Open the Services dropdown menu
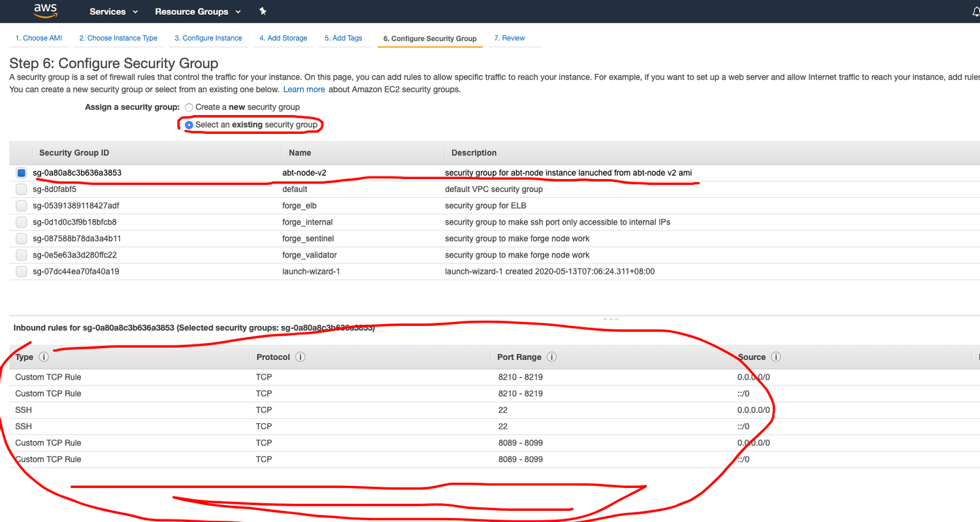980x522 pixels. (114, 12)
